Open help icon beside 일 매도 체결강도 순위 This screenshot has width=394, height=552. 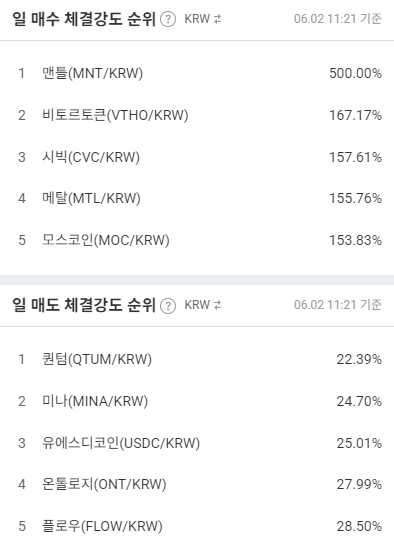(x=168, y=305)
